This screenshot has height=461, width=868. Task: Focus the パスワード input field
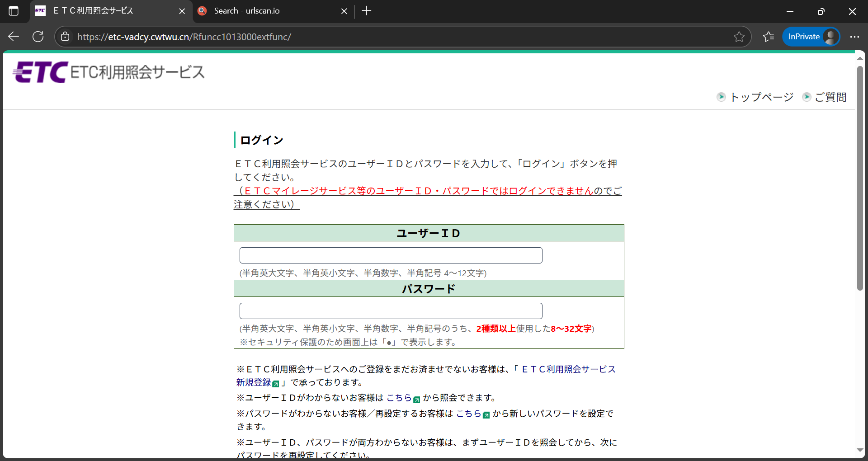click(x=391, y=311)
